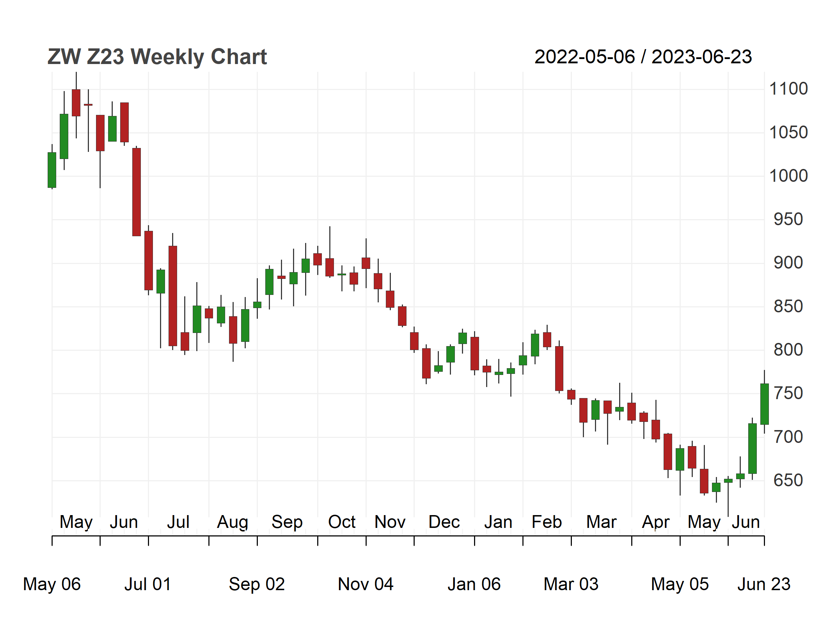Select the 650 price axis label
This screenshot has width=840, height=630.
[788, 480]
